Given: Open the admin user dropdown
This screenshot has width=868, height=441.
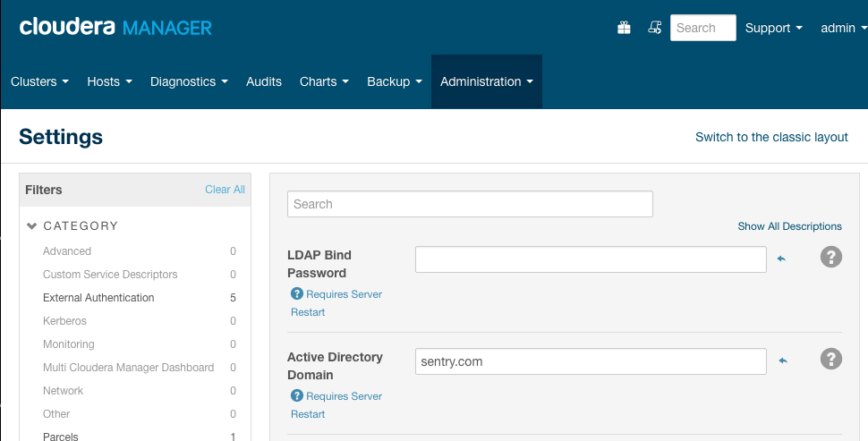Looking at the screenshot, I should pos(843,28).
